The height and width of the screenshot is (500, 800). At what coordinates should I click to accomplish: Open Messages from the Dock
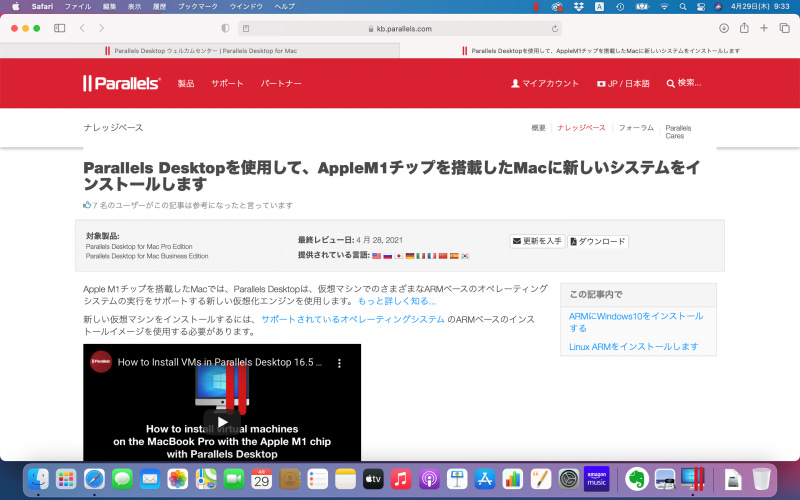pyautogui.click(x=122, y=479)
